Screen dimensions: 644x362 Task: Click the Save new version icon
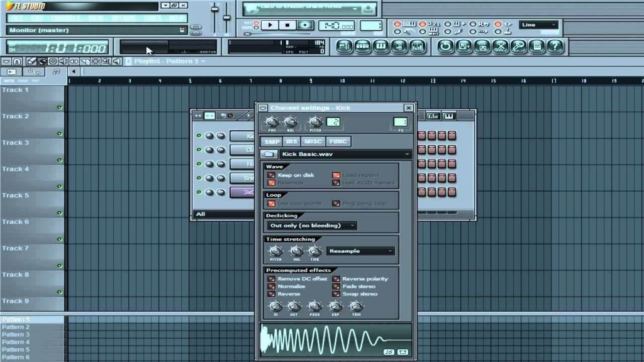(464, 47)
